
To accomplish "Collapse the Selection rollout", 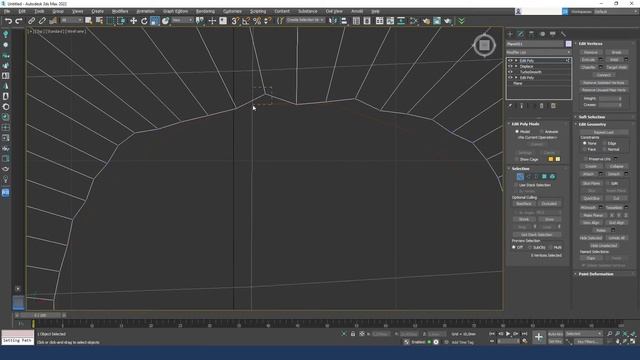I will (520, 169).
